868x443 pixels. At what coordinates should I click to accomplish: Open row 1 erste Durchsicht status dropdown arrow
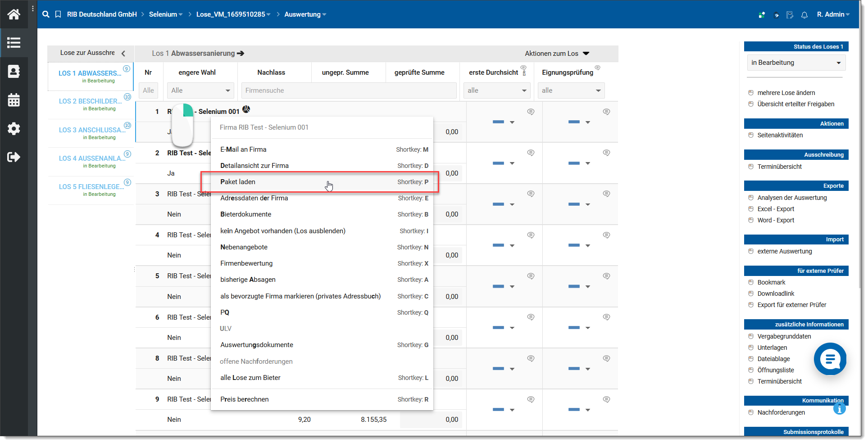point(512,122)
